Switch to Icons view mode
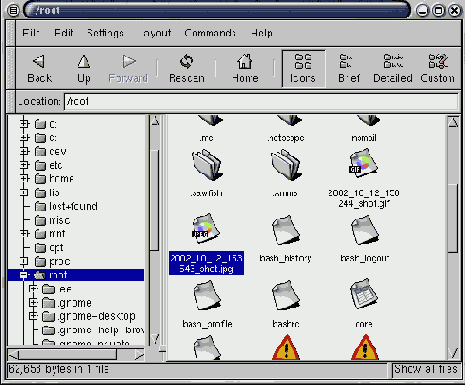Viewport: 465px width, 385px height. (x=303, y=69)
